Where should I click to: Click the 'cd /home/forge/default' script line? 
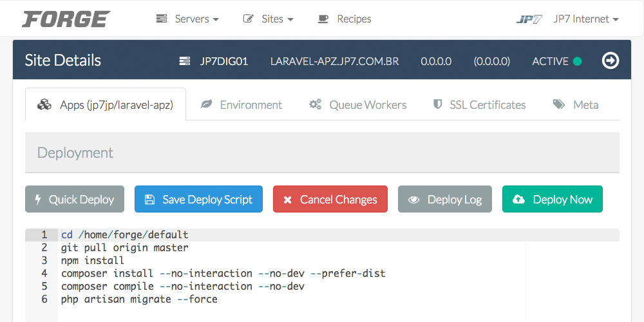click(125, 235)
